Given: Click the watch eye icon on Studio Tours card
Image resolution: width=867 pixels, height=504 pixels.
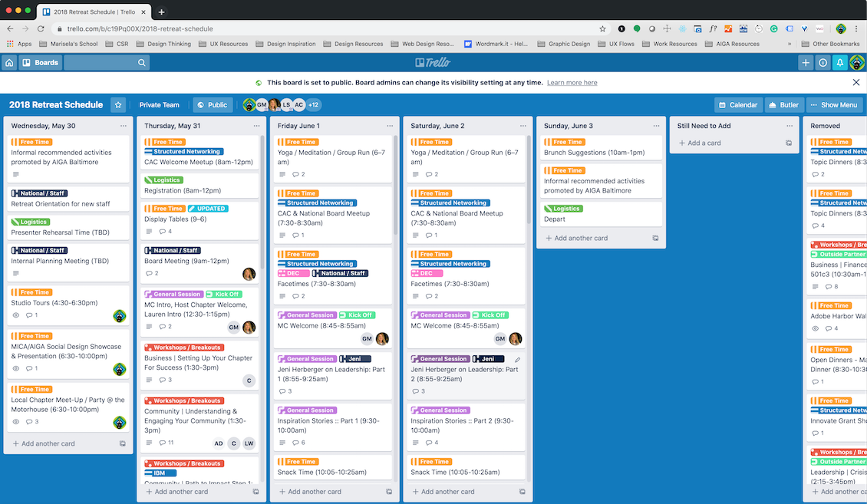Looking at the screenshot, I should click(15, 315).
